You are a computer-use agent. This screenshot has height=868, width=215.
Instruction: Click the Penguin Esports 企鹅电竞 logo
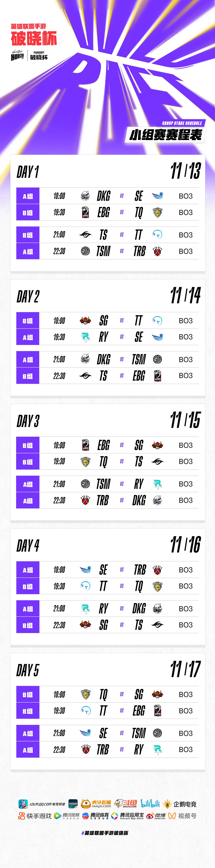pos(180,804)
